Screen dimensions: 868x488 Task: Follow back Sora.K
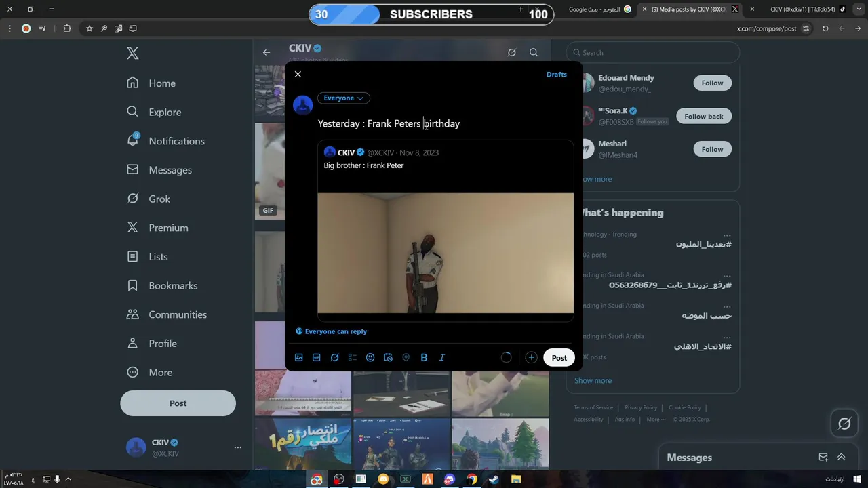(x=704, y=117)
